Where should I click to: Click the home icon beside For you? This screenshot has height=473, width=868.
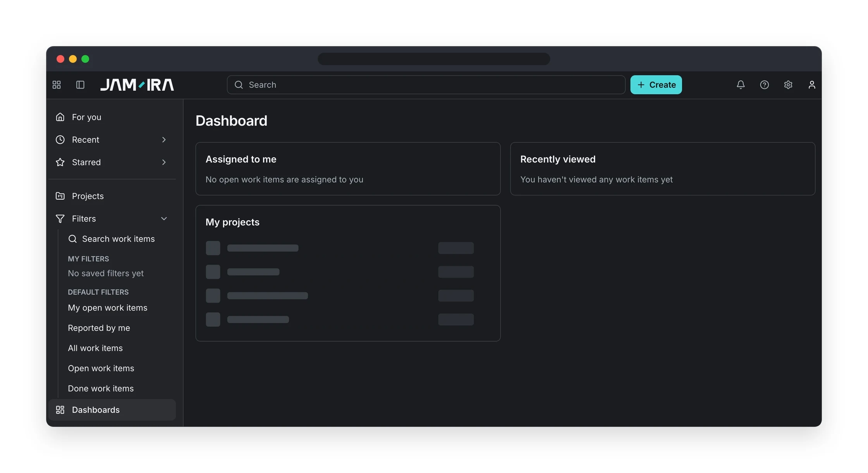[x=60, y=117]
